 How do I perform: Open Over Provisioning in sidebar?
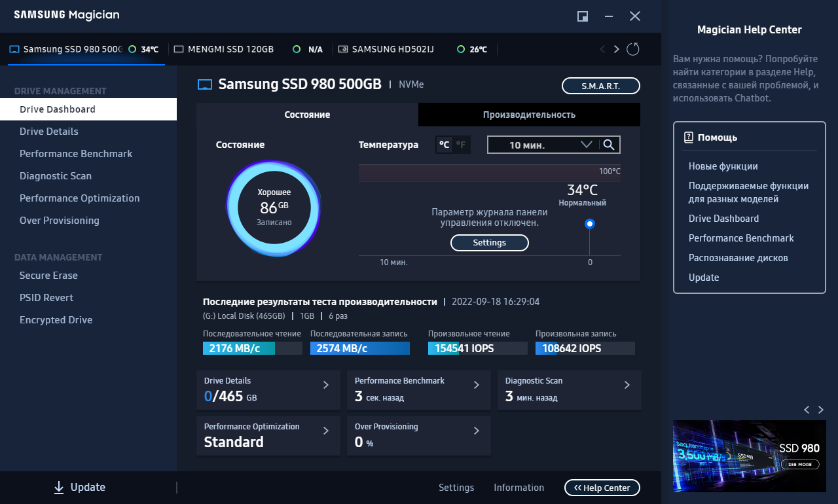click(88, 221)
